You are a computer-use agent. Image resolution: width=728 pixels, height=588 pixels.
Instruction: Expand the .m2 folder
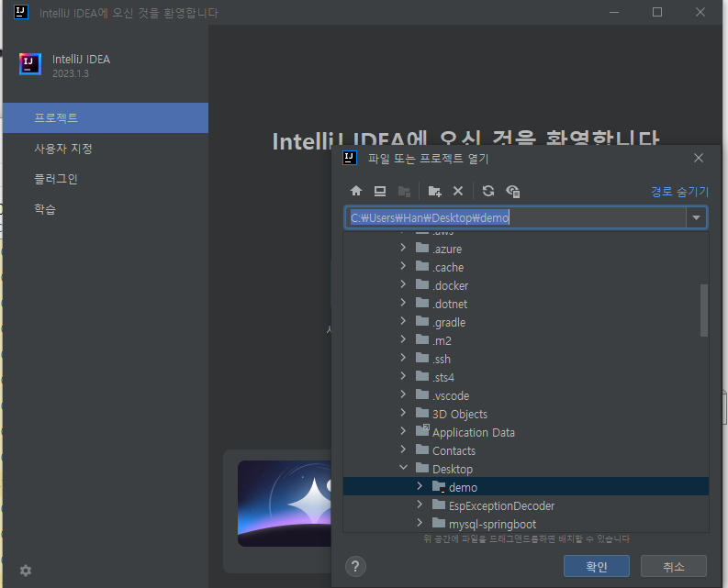click(x=403, y=339)
